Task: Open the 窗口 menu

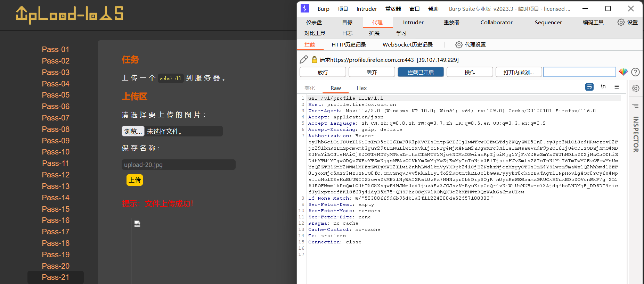Action: (x=414, y=9)
